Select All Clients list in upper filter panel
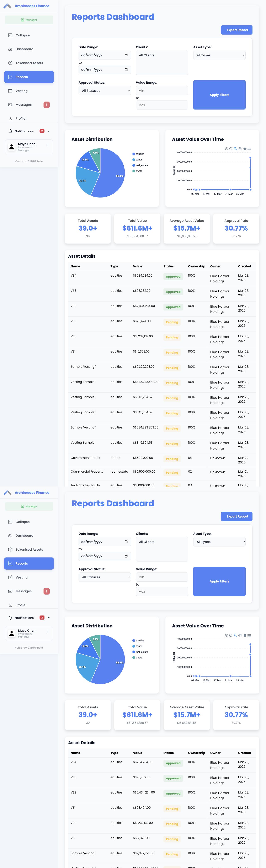The width and height of the screenshot is (266, 868). [162, 63]
